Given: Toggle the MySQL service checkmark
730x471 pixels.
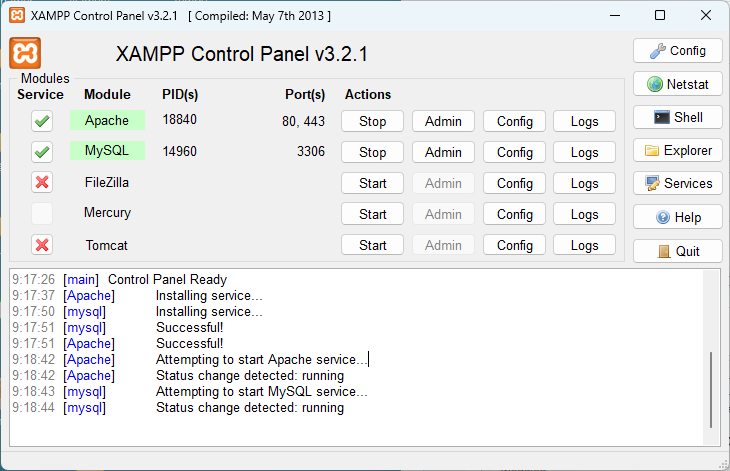Looking at the screenshot, I should [x=42, y=152].
